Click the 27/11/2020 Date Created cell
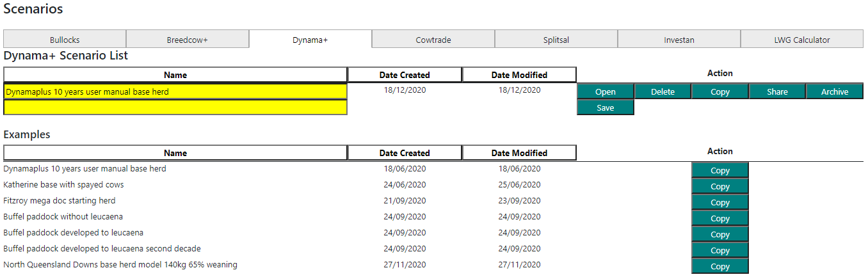Viewport: 868px width, 277px height. click(405, 265)
